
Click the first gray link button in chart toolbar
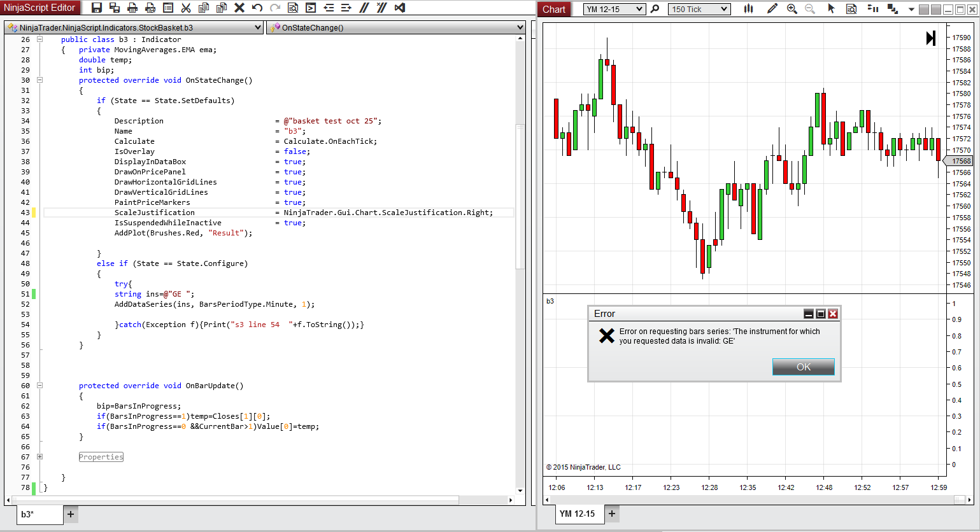924,10
